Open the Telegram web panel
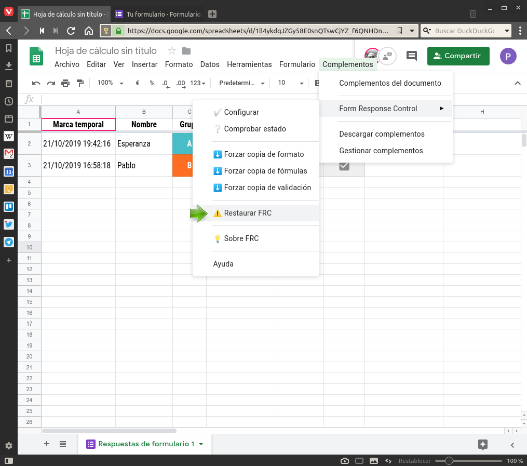The width and height of the screenshot is (527, 466). tap(9, 242)
